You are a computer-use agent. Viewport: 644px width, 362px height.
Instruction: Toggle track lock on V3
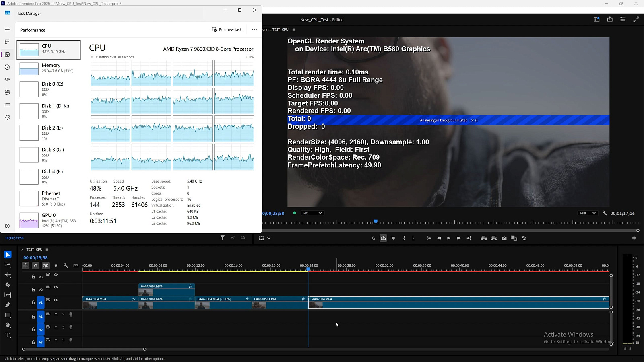coord(33,277)
